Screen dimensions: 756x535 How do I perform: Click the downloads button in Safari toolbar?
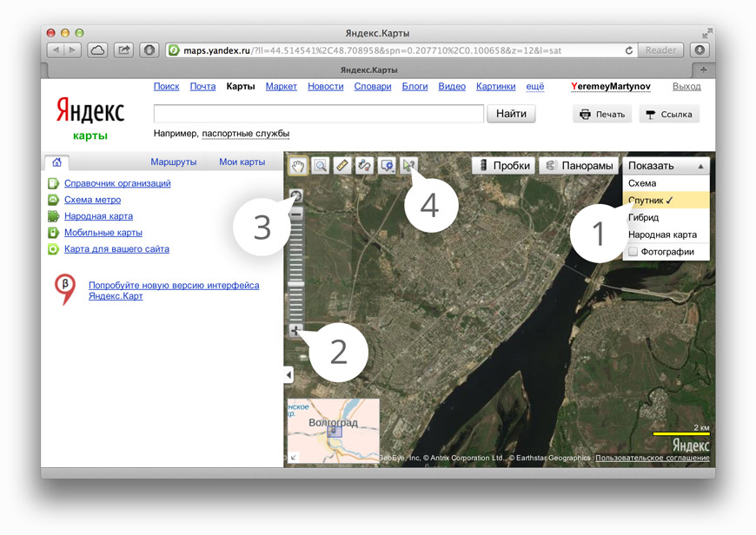(700, 50)
